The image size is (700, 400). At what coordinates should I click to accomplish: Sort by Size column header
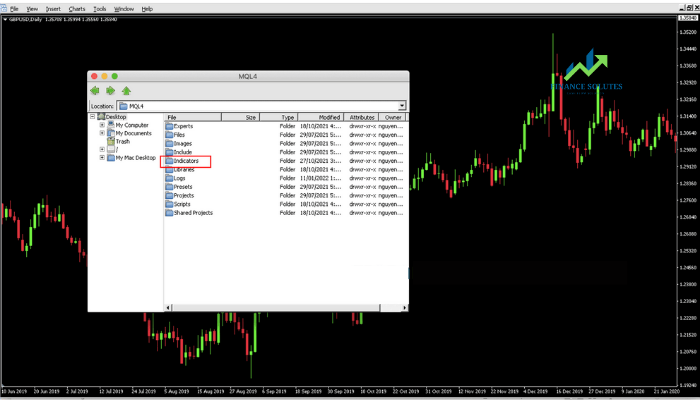point(240,117)
